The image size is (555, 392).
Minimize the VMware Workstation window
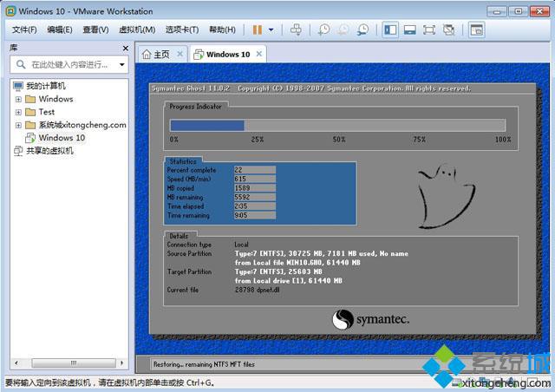pos(497,11)
